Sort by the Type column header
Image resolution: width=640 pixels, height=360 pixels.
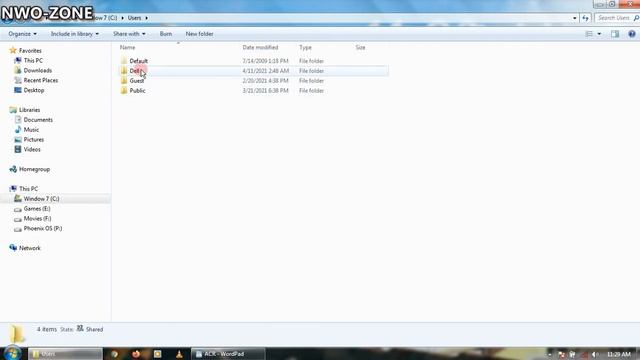(x=305, y=48)
